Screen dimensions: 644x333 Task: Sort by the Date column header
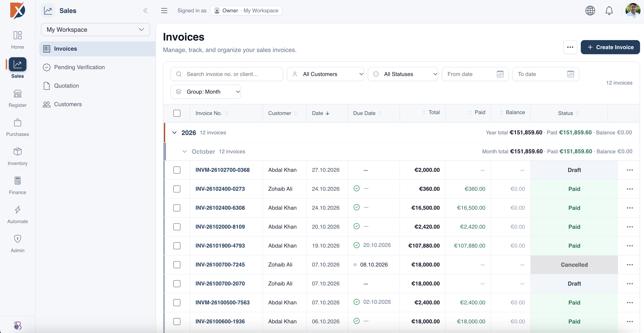tap(320, 113)
